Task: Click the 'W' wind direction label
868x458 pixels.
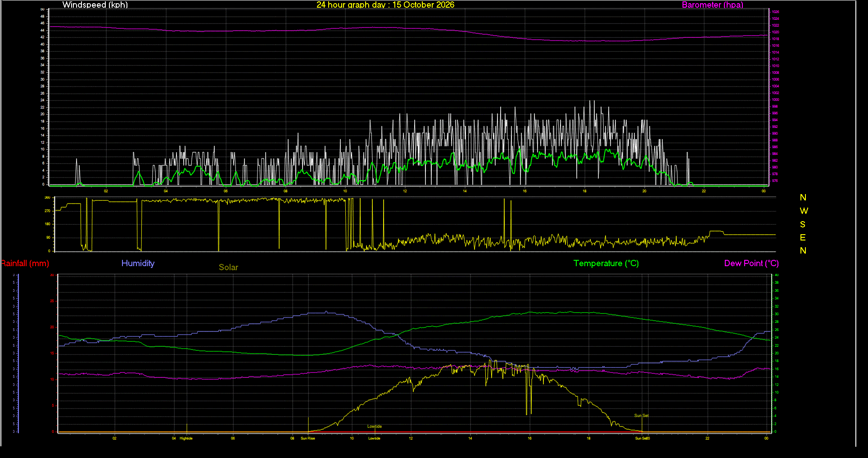Action: click(x=804, y=211)
